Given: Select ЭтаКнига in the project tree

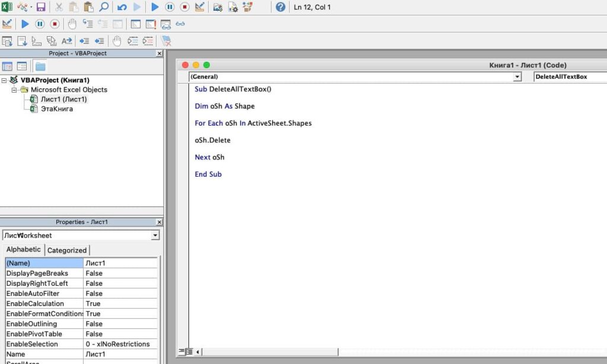Looking at the screenshot, I should pos(56,109).
